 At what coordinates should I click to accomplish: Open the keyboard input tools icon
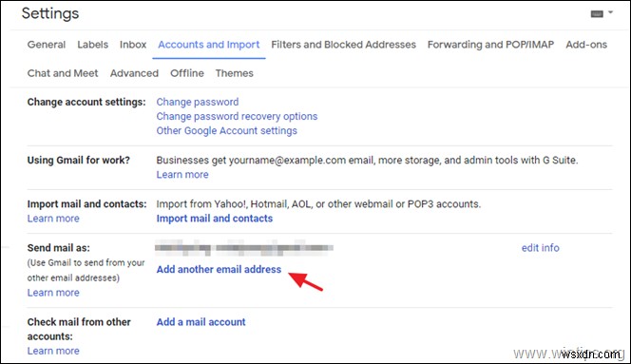coord(597,14)
